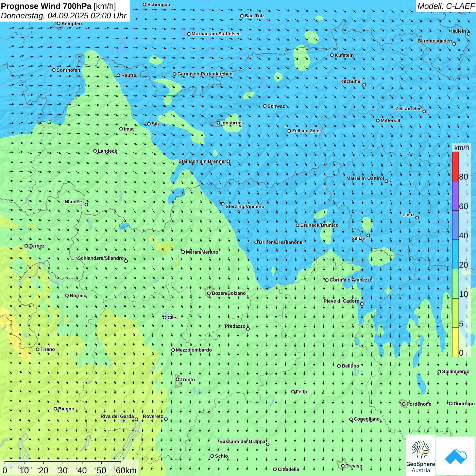This screenshot has width=476, height=476.
Task: Click the 'Meran/Merano' label
Action: pyautogui.click(x=202, y=252)
